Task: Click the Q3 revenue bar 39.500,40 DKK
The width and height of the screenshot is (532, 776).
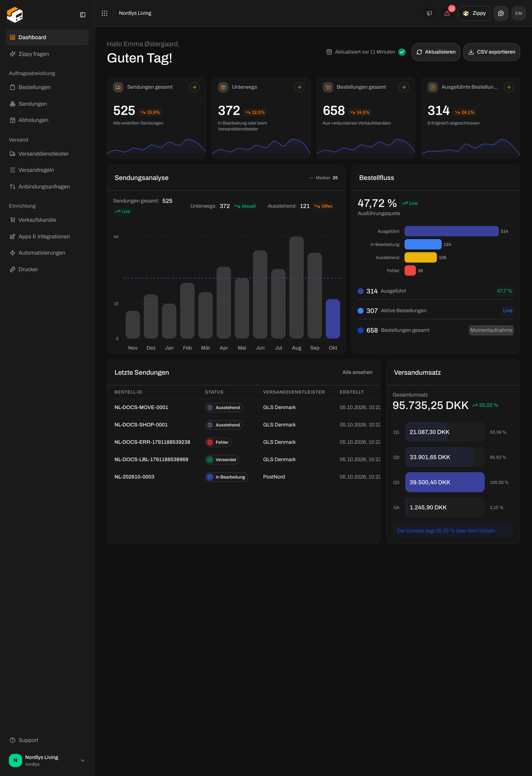Action: [445, 482]
